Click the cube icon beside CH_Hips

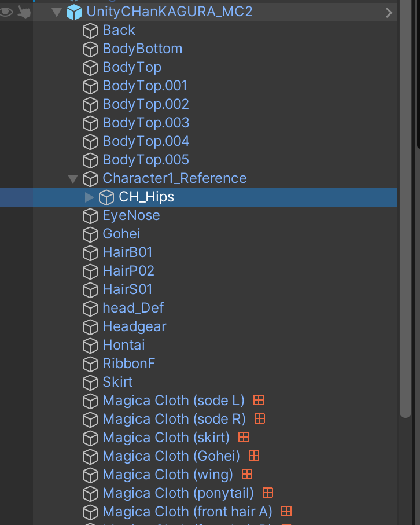(106, 197)
